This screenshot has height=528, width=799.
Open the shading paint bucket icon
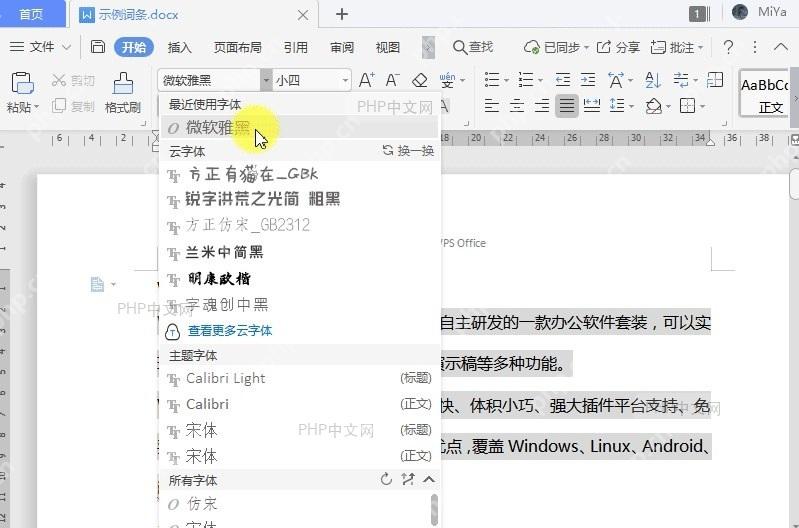tap(654, 106)
